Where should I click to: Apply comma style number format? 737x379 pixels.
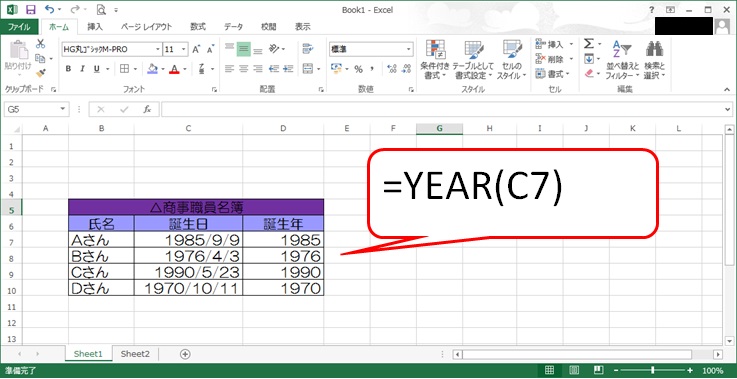(372, 69)
